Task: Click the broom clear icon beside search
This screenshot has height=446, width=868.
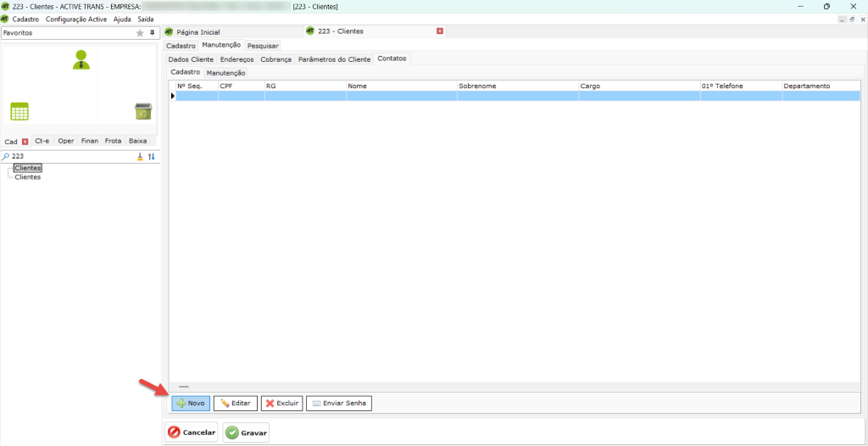Action: pyautogui.click(x=141, y=157)
